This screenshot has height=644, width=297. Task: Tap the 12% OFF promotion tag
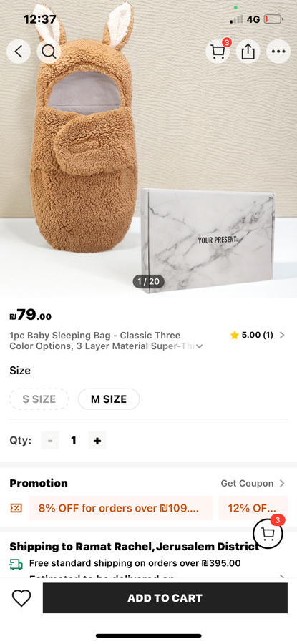pos(253,508)
